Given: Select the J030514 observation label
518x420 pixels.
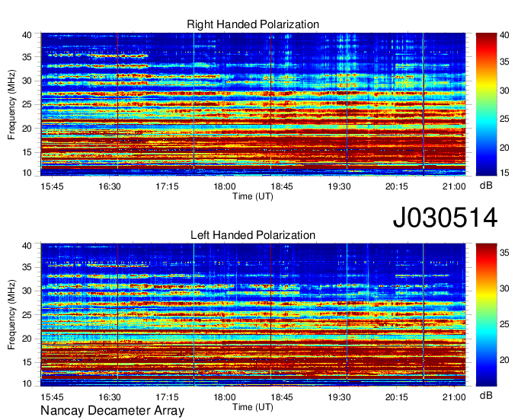Looking at the screenshot, I should (x=445, y=218).
